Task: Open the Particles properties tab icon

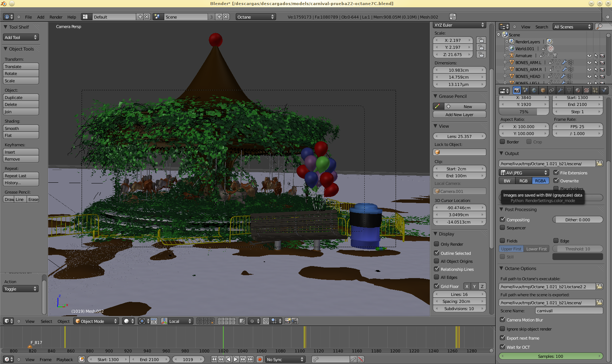Action: click(x=595, y=90)
